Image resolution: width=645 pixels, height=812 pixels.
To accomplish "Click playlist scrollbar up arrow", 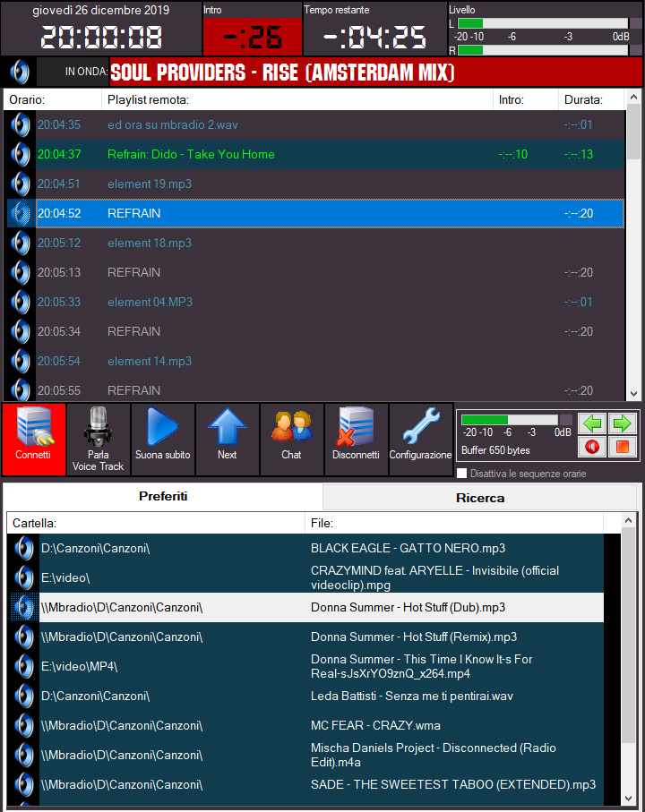I will coord(633,97).
